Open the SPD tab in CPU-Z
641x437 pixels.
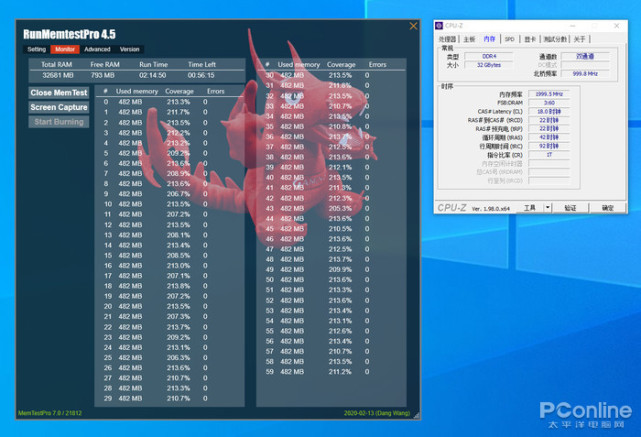point(509,39)
